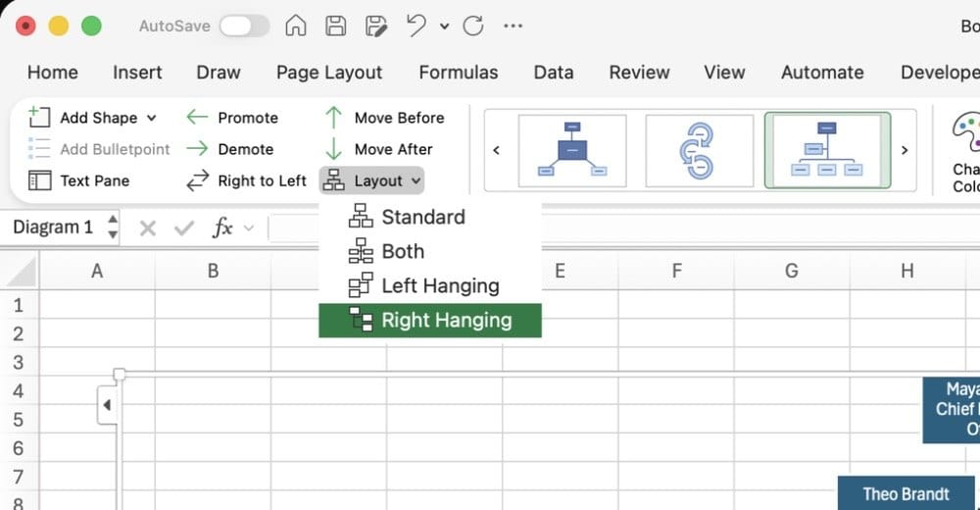The height and width of the screenshot is (510, 980).
Task: Select the radial hierarchy layout thumbnail
Action: pos(572,150)
